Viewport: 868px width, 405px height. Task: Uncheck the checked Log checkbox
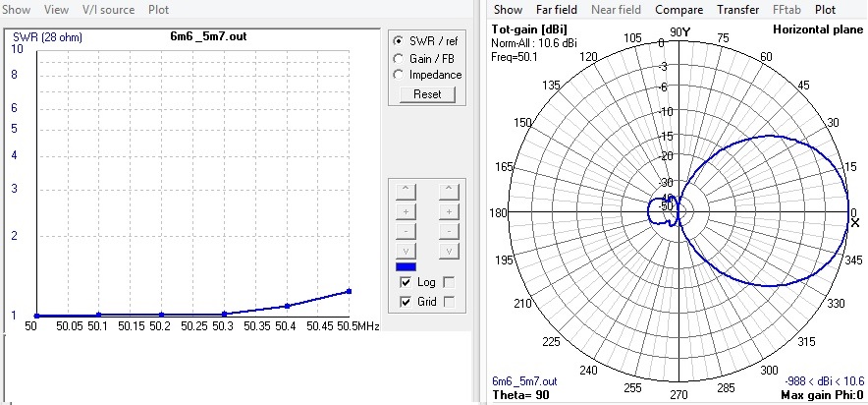[x=406, y=282]
